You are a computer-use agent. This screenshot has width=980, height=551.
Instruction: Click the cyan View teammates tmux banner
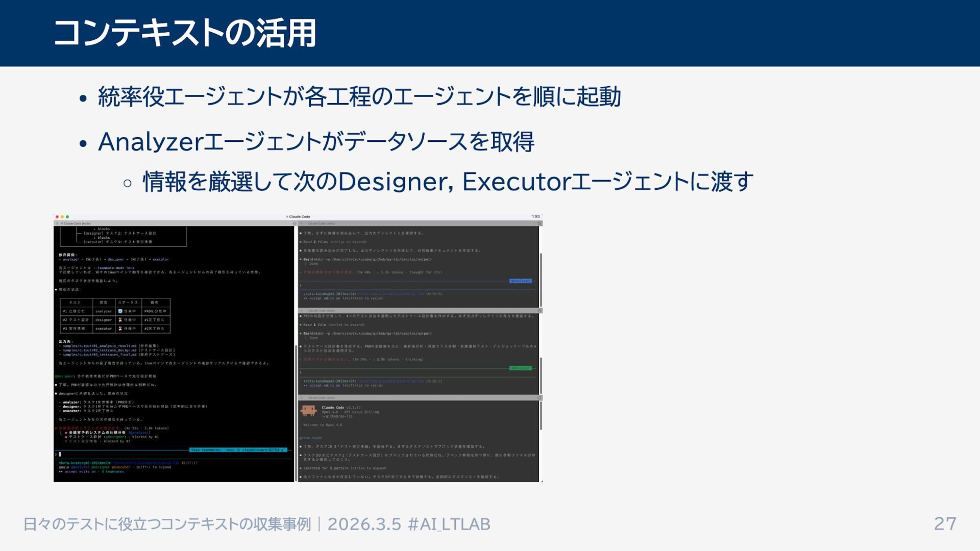click(x=238, y=450)
